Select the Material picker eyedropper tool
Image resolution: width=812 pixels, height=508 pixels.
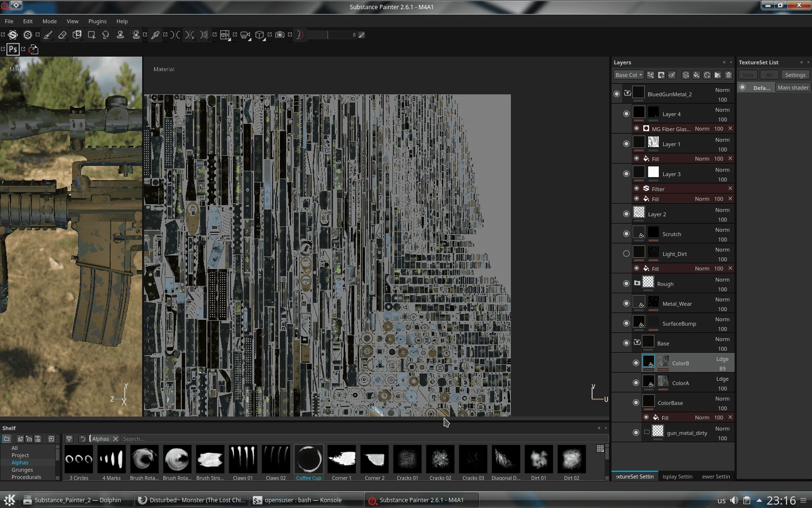[155, 35]
